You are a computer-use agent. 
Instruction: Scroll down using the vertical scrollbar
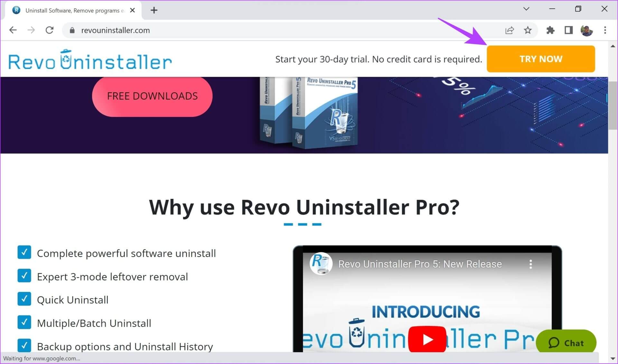pos(613,359)
